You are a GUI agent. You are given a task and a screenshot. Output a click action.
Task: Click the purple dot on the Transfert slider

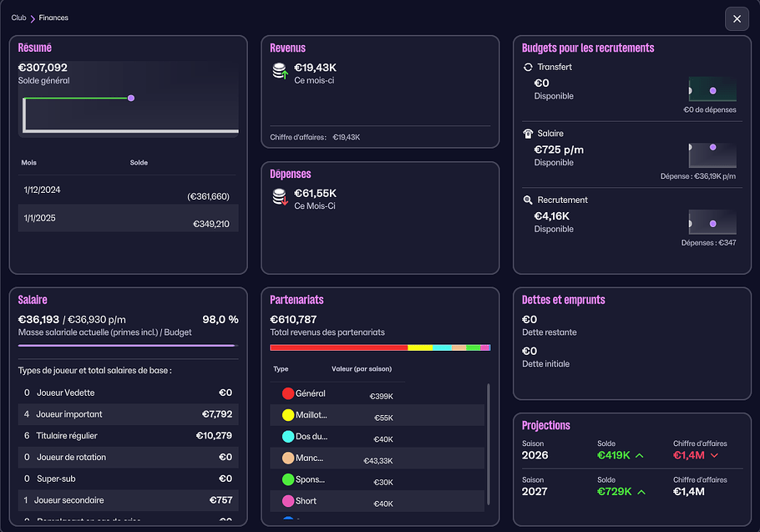(x=712, y=90)
